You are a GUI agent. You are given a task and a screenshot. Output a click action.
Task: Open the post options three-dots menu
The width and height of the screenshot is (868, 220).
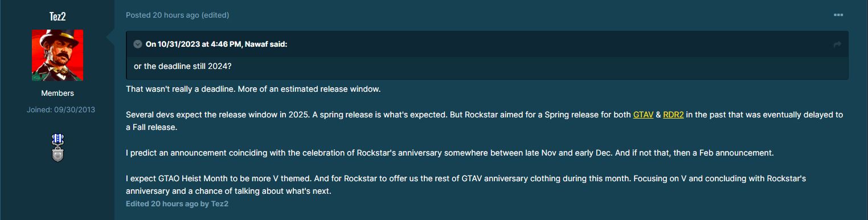(838, 15)
